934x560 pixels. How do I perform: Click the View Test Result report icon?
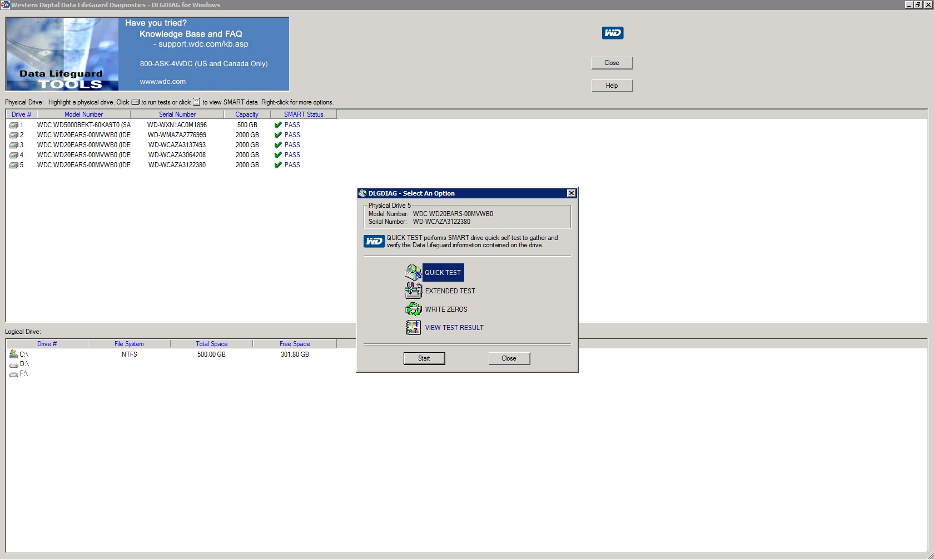(x=413, y=327)
